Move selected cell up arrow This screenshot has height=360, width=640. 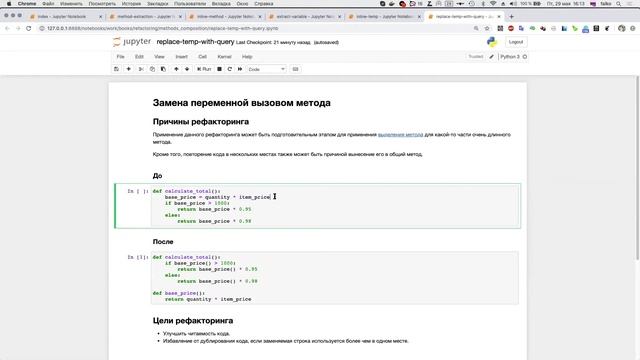[176, 69]
